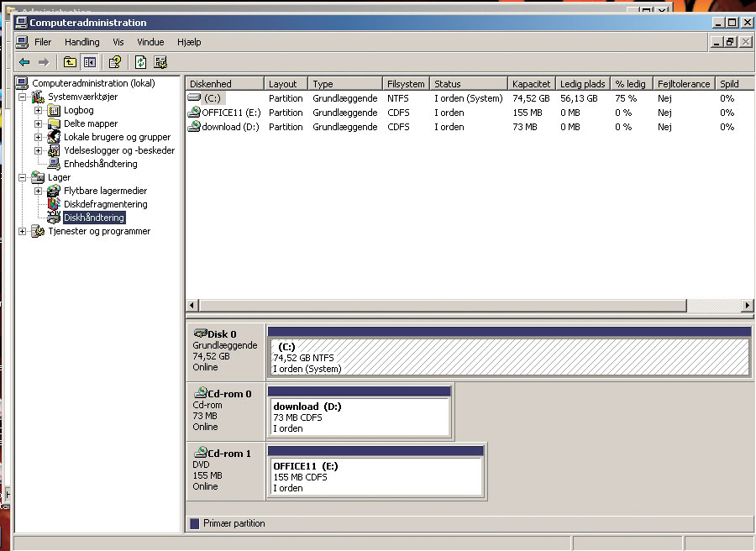Toggle the show/hide console tree button
The width and height of the screenshot is (756, 551).
[x=89, y=62]
